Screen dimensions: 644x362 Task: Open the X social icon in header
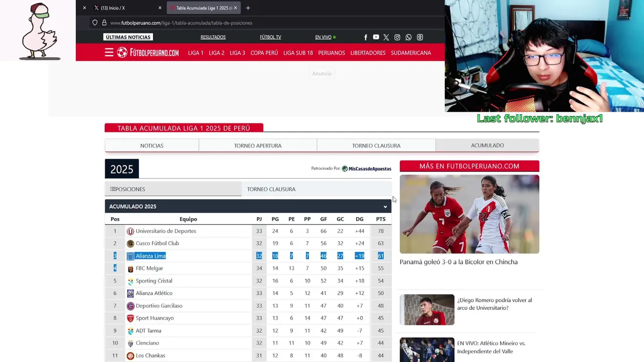point(386,37)
